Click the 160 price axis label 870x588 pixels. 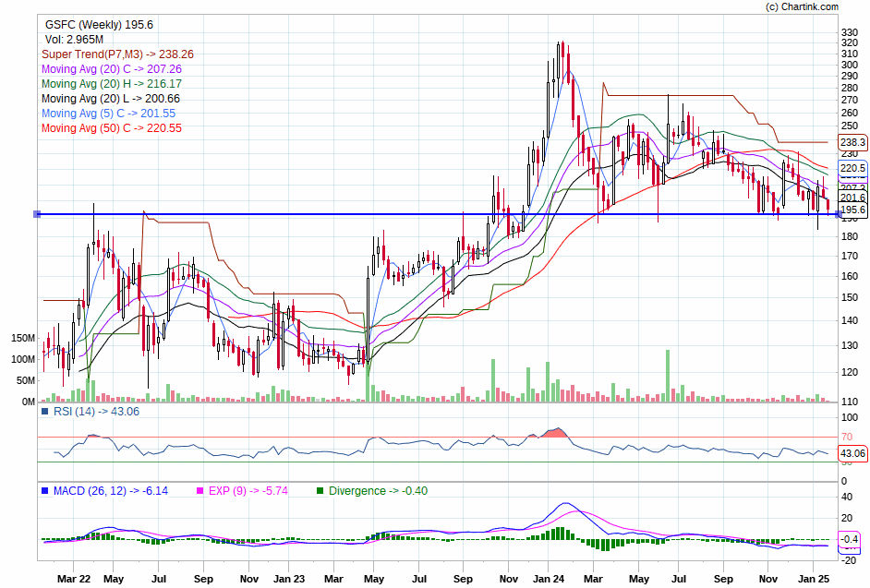(x=850, y=276)
